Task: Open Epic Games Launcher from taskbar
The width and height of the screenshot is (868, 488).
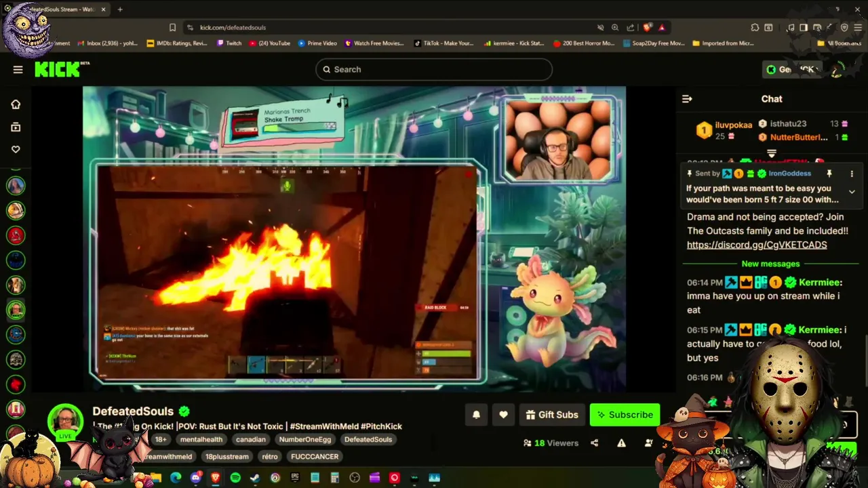Action: [295, 478]
